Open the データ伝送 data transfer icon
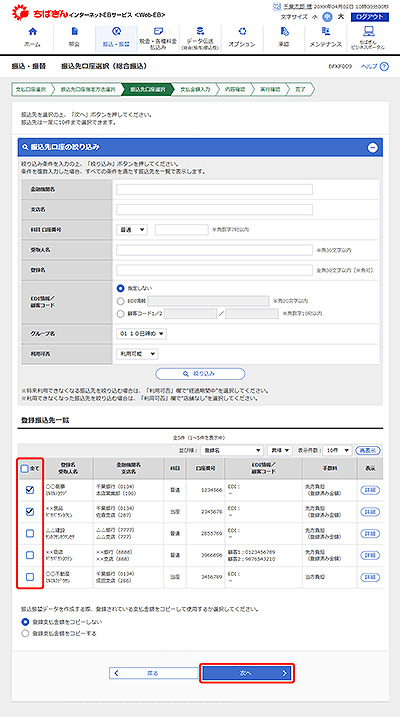Viewport: 400px width, 717px height. 200,31
